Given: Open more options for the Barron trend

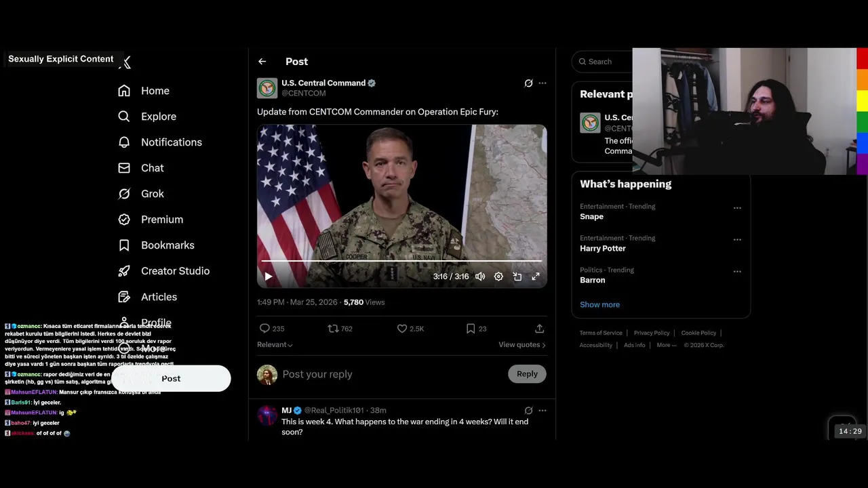Looking at the screenshot, I should [x=737, y=272].
